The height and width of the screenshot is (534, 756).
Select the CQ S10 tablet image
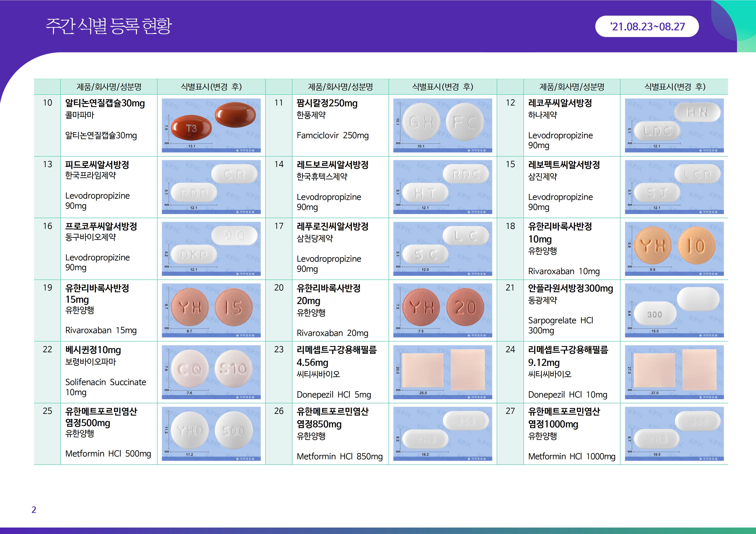tap(211, 372)
